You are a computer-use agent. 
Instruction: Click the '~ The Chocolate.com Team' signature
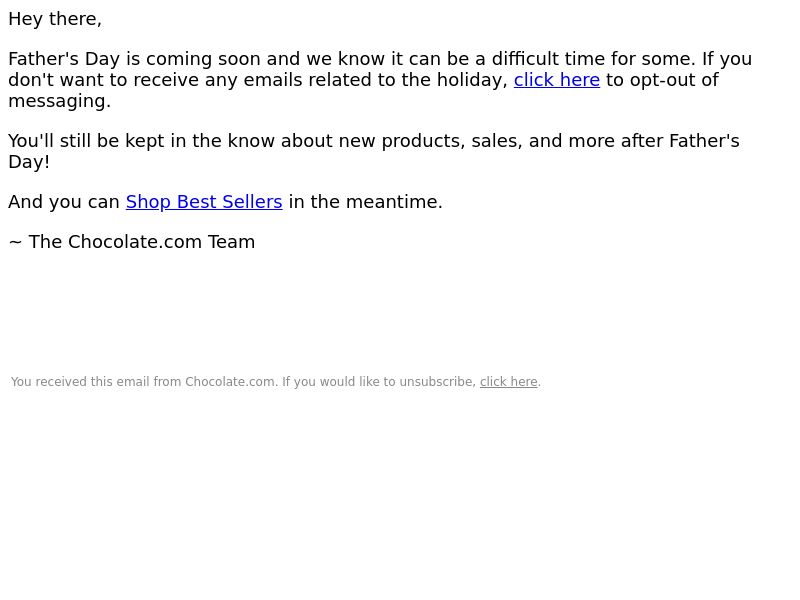tap(132, 242)
